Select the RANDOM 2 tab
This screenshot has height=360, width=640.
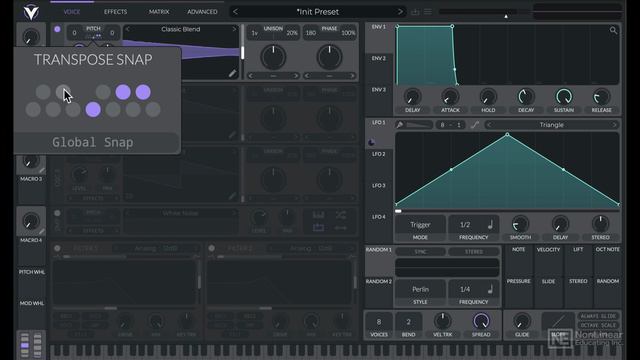[379, 281]
